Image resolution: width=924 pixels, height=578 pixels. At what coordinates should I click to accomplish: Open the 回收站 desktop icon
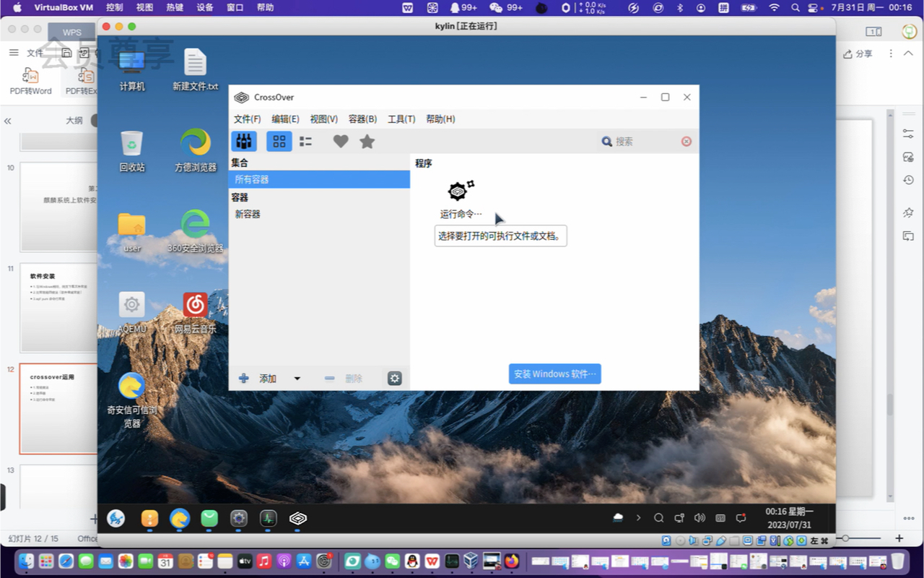pyautogui.click(x=132, y=151)
